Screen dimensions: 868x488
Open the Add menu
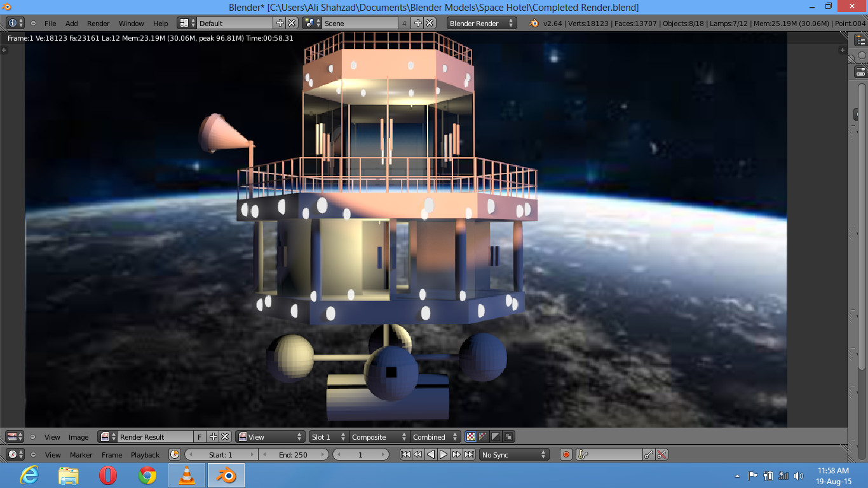(x=72, y=23)
